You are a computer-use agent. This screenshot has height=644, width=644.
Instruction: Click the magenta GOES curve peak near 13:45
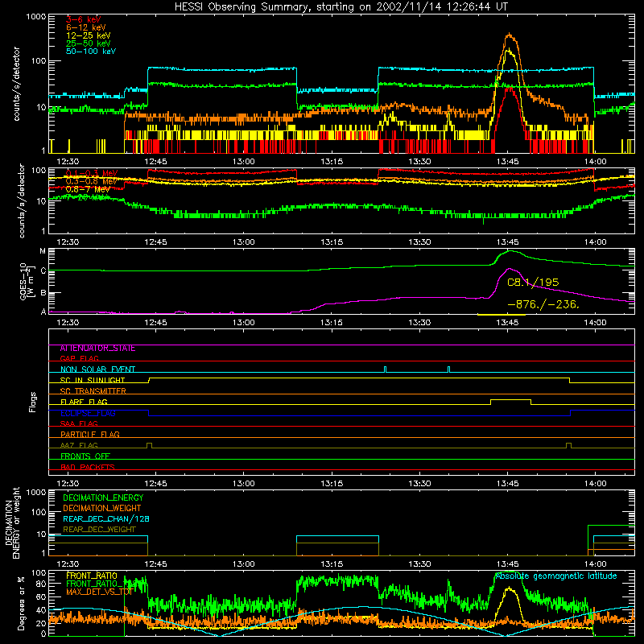[x=510, y=269]
